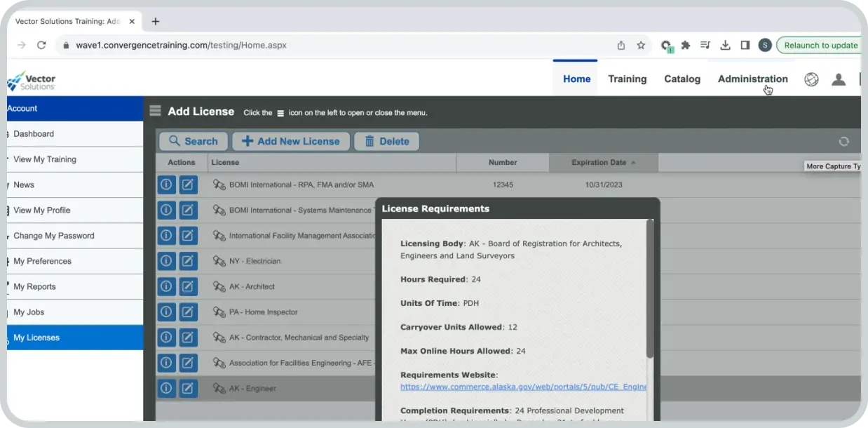Select Dashboard in the sidebar
Image resolution: width=868 pixels, height=428 pixels.
(x=75, y=134)
